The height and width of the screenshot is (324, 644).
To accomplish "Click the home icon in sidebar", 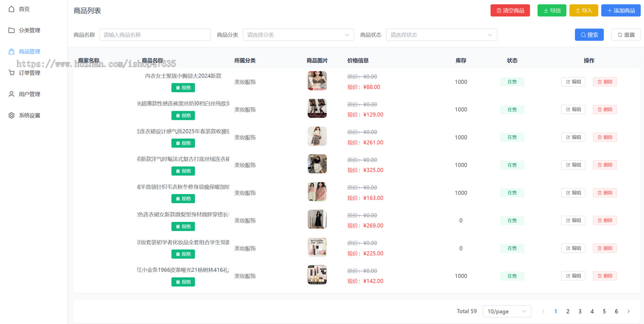I will click(x=11, y=9).
